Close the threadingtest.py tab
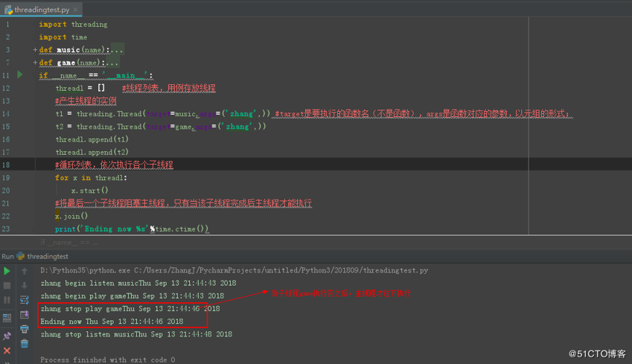 [x=75, y=10]
